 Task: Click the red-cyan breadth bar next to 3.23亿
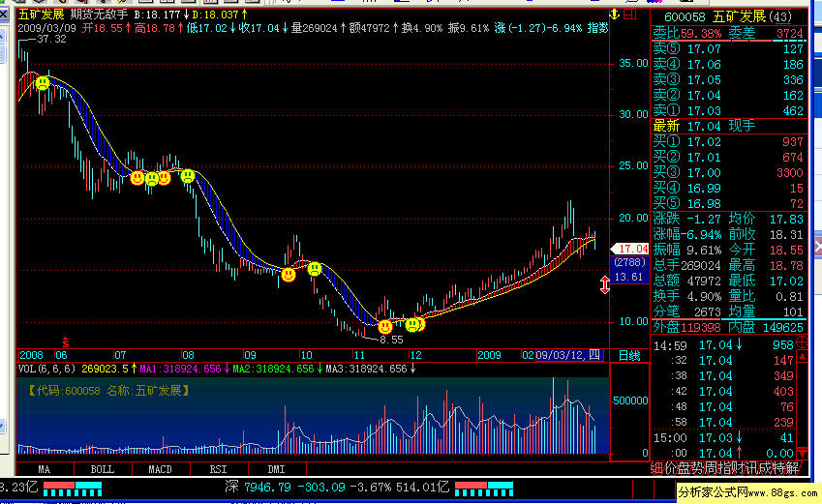tap(73, 489)
